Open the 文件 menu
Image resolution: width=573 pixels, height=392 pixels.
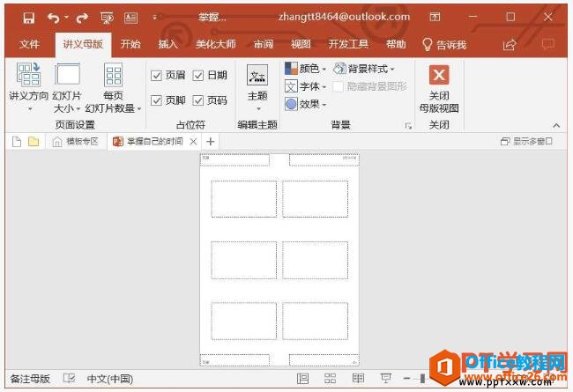coord(29,44)
